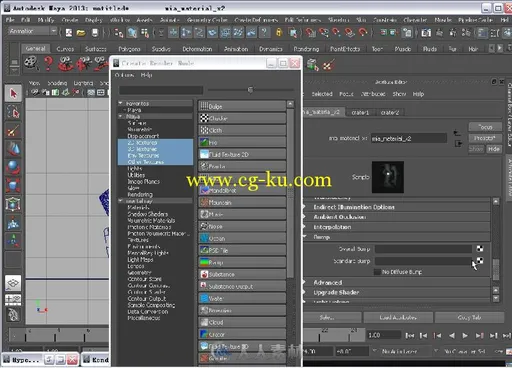
Task: Switch to the crater1 tab
Action: 360,113
